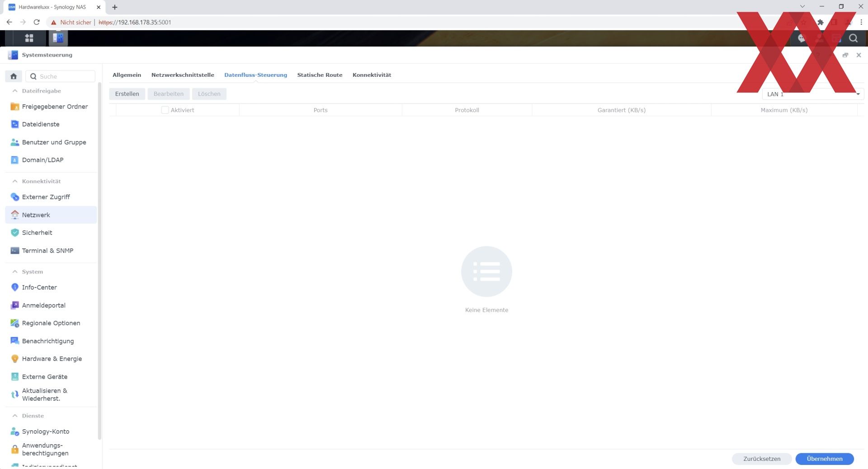
Task: Open Sicherheit shield icon
Action: point(15,233)
